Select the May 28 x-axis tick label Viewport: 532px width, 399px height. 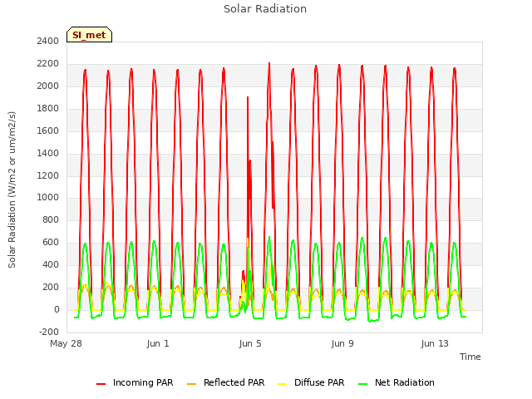click(x=66, y=343)
